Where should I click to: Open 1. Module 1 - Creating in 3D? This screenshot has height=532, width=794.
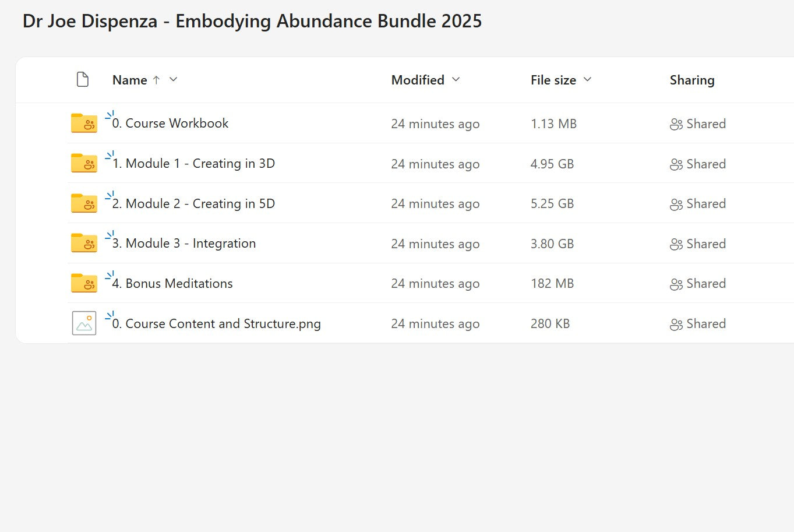coord(200,164)
